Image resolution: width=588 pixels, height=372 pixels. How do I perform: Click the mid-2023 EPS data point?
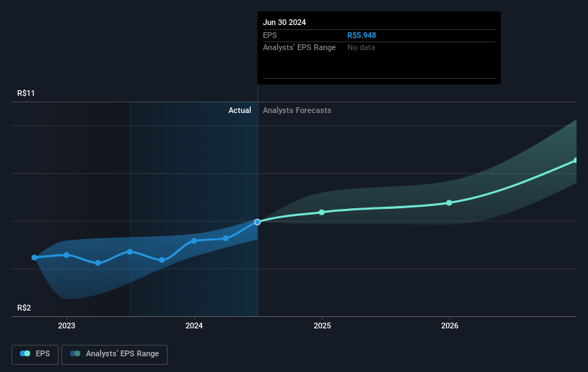click(x=130, y=252)
